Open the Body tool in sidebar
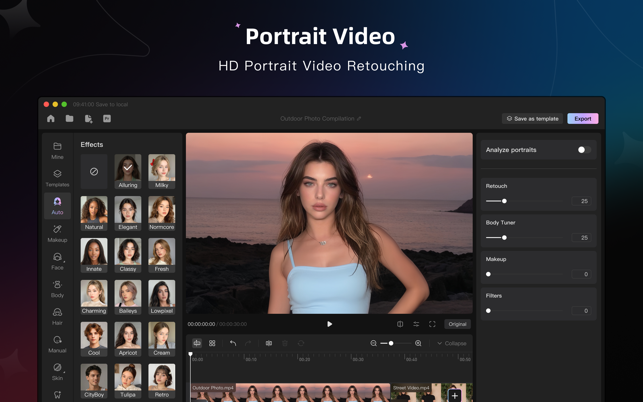This screenshot has width=643, height=402. click(57, 289)
